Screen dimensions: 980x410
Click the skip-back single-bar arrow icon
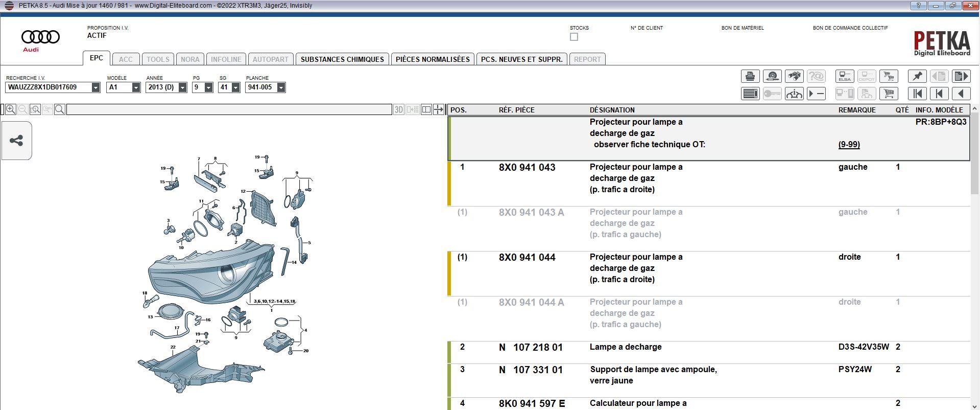(x=939, y=94)
